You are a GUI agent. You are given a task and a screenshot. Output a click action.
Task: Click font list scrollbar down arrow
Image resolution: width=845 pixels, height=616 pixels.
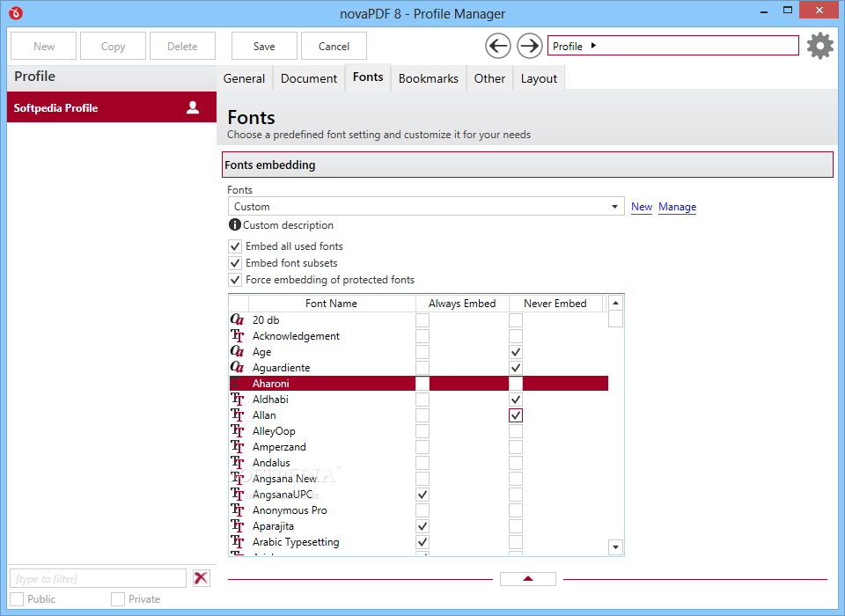[615, 547]
